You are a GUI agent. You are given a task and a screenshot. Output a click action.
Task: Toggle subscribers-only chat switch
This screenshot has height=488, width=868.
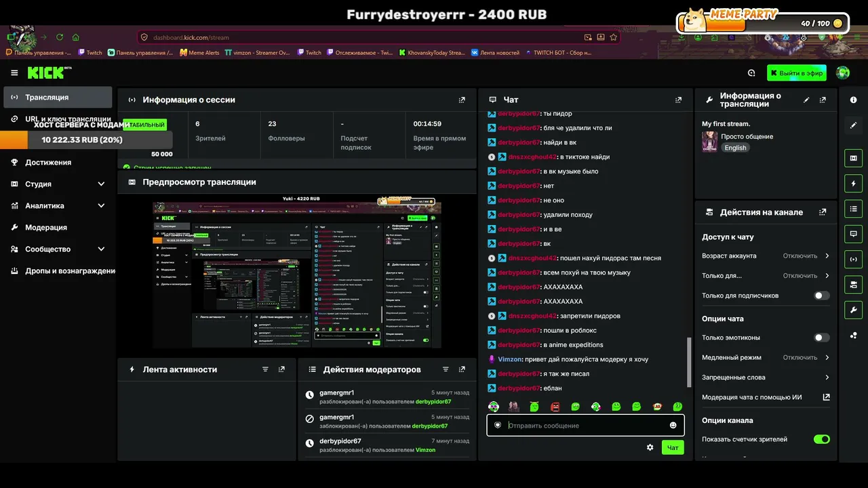821,296
